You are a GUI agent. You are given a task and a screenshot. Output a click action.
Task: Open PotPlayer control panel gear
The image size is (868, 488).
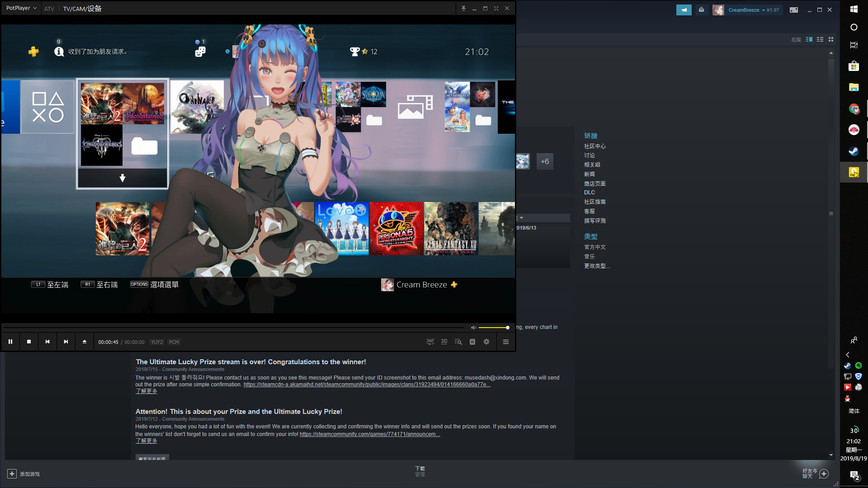click(x=486, y=342)
